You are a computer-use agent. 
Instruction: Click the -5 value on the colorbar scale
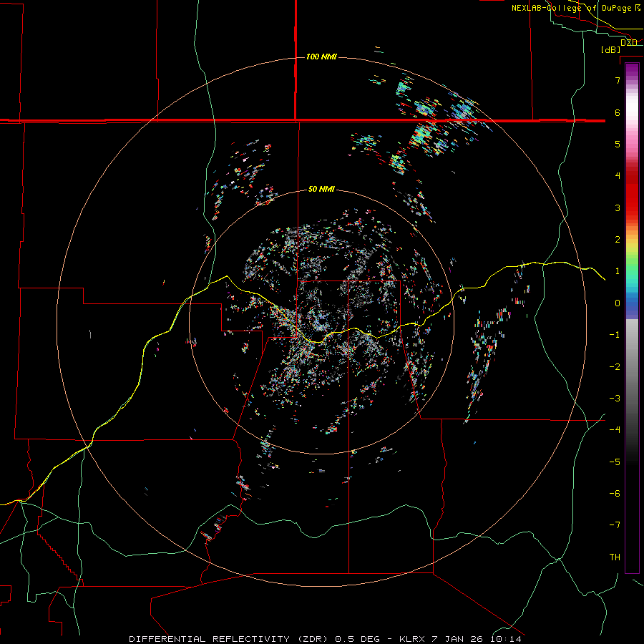615,462
